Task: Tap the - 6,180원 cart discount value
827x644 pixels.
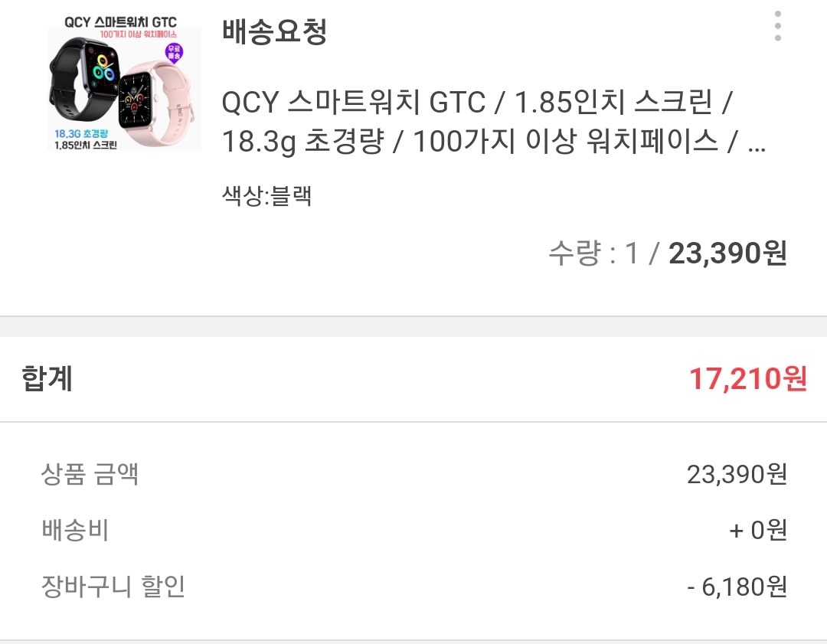Action: tap(737, 587)
